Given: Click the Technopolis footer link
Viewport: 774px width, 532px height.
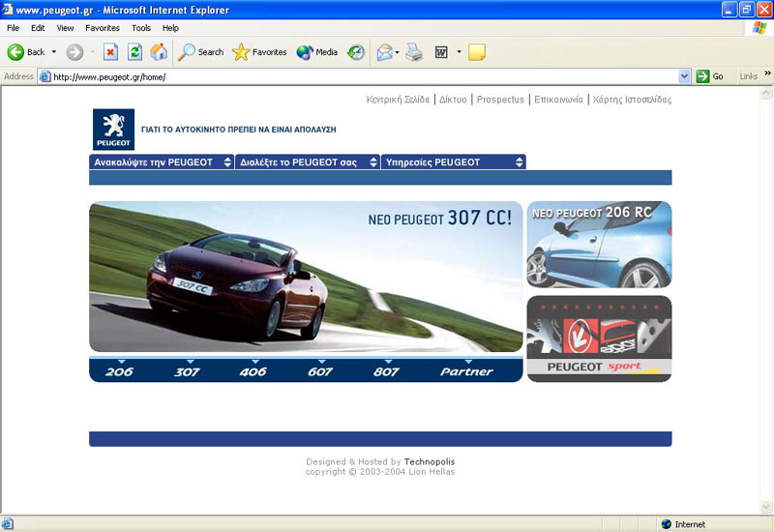Looking at the screenshot, I should point(430,462).
